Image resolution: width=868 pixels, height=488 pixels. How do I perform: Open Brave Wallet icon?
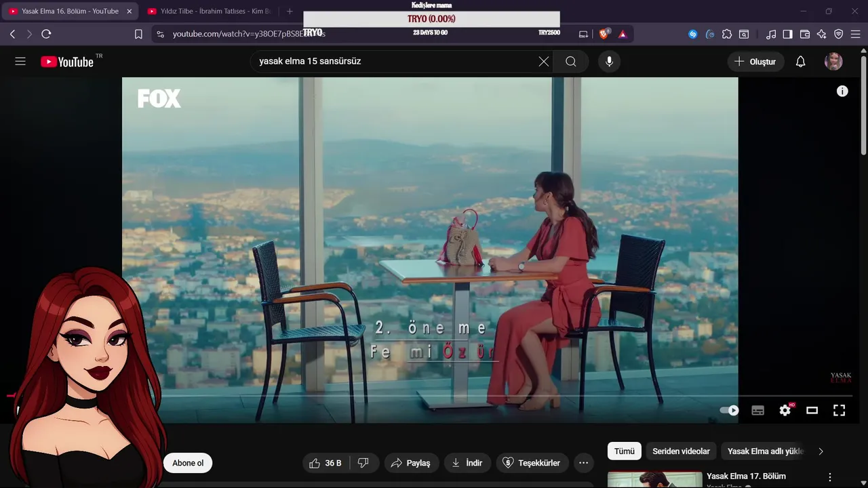[805, 34]
